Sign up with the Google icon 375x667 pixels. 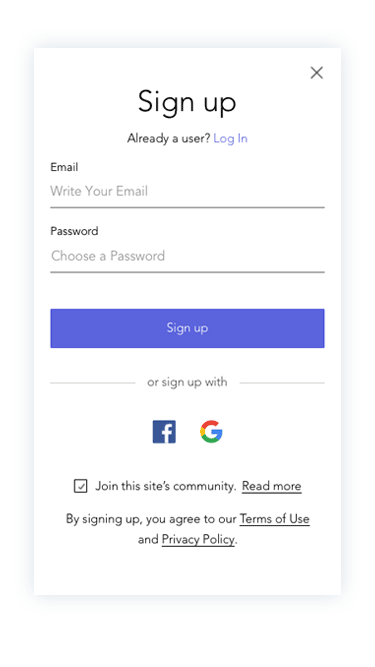coord(211,432)
